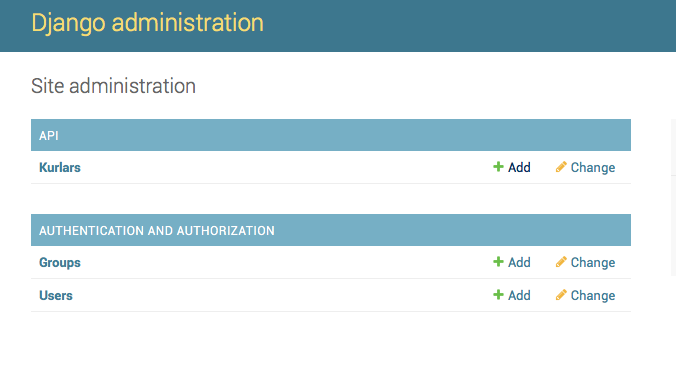The image size is (676, 381).
Task: Select Add text link for Users
Action: (x=519, y=295)
